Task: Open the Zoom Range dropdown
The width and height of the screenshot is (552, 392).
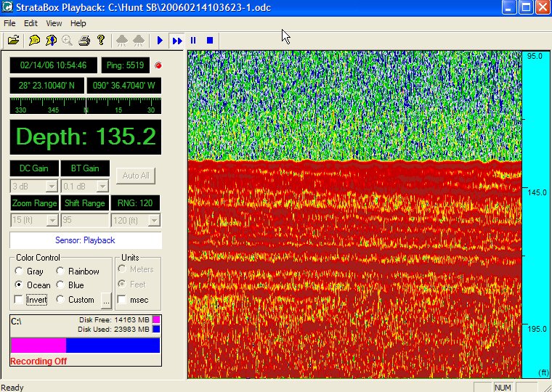Action: (x=52, y=220)
